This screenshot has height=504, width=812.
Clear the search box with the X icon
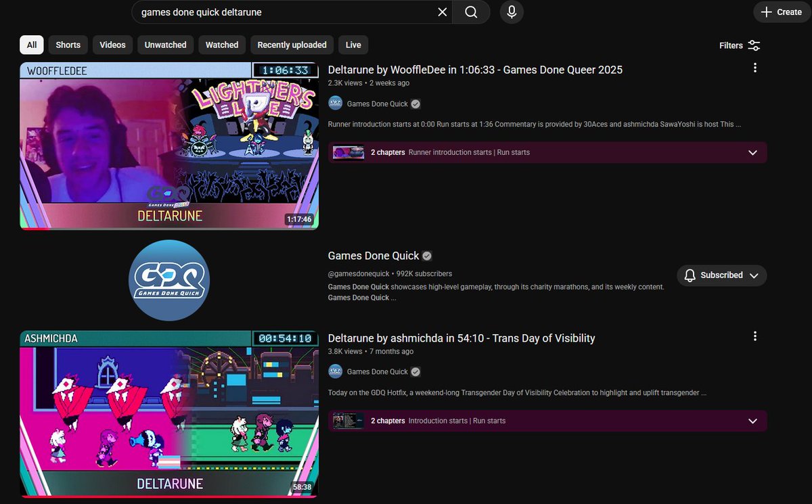(x=442, y=12)
